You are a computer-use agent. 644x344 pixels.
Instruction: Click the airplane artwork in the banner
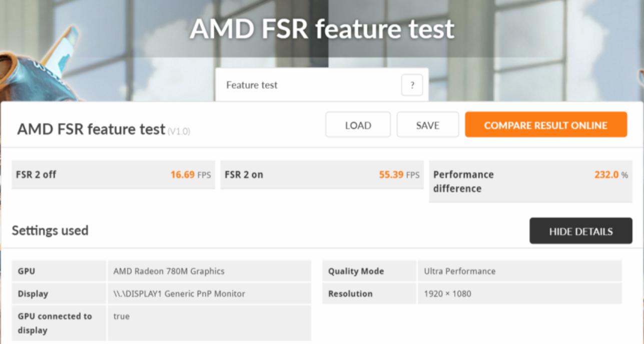pyautogui.click(x=35, y=65)
